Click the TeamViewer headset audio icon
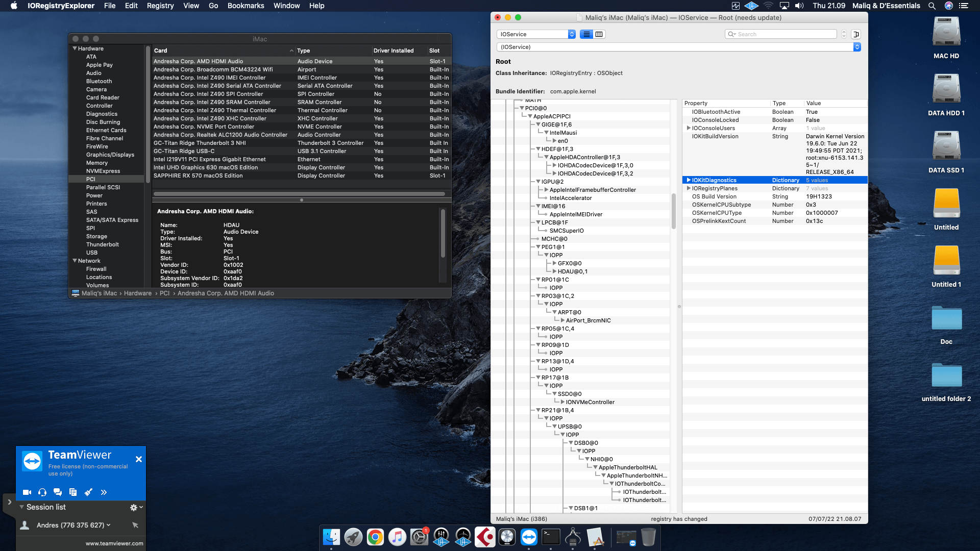Image resolution: width=980 pixels, height=551 pixels. [x=42, y=492]
